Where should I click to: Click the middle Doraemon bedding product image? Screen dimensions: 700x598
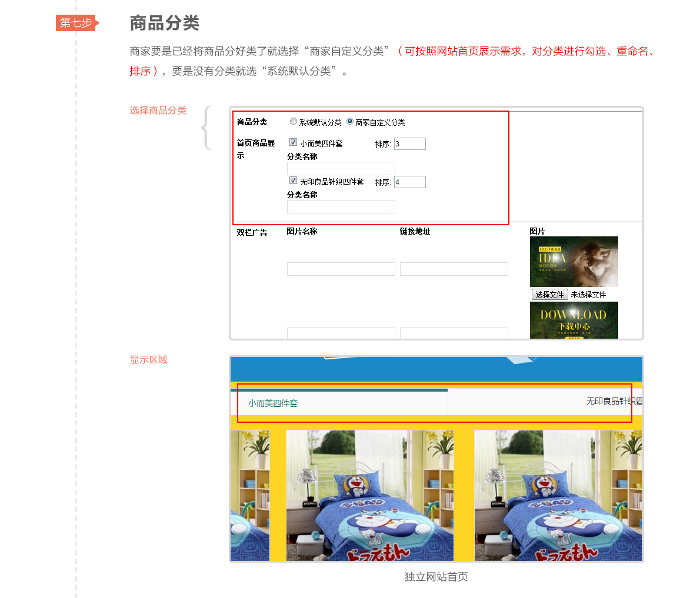369,495
